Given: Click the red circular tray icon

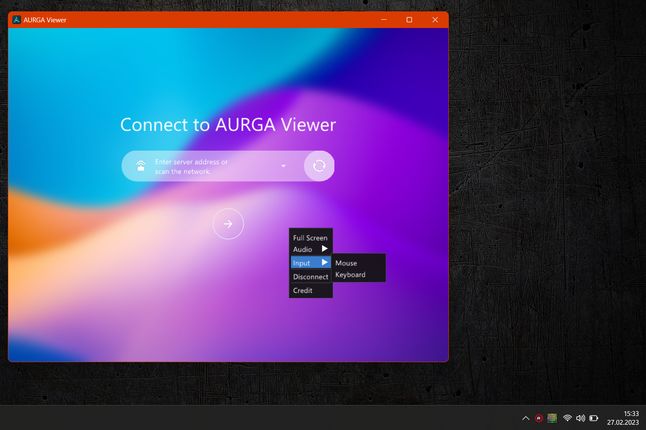Looking at the screenshot, I should pos(538,418).
